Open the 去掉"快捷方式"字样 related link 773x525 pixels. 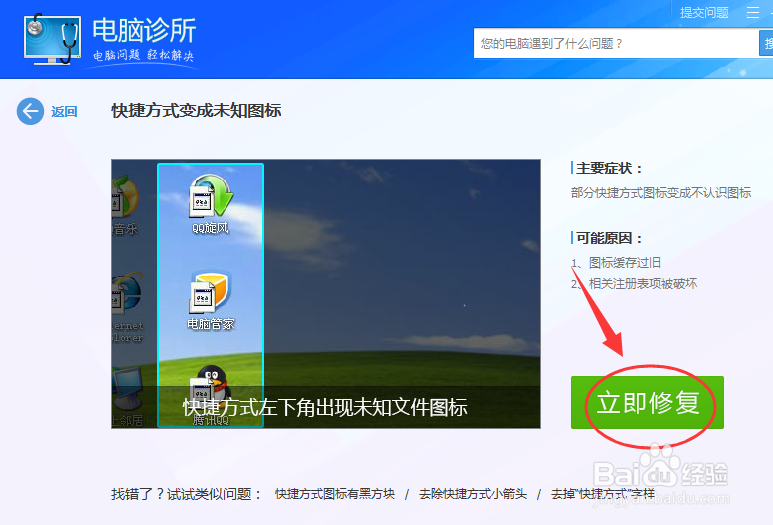[x=602, y=493]
